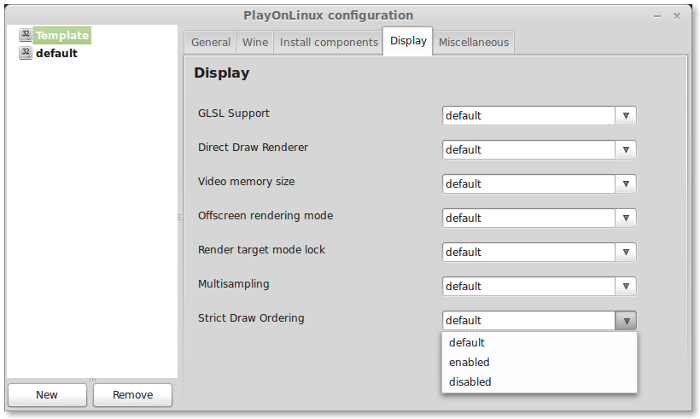The width and height of the screenshot is (700, 419).
Task: Click the Video memory size label
Action: (x=246, y=182)
